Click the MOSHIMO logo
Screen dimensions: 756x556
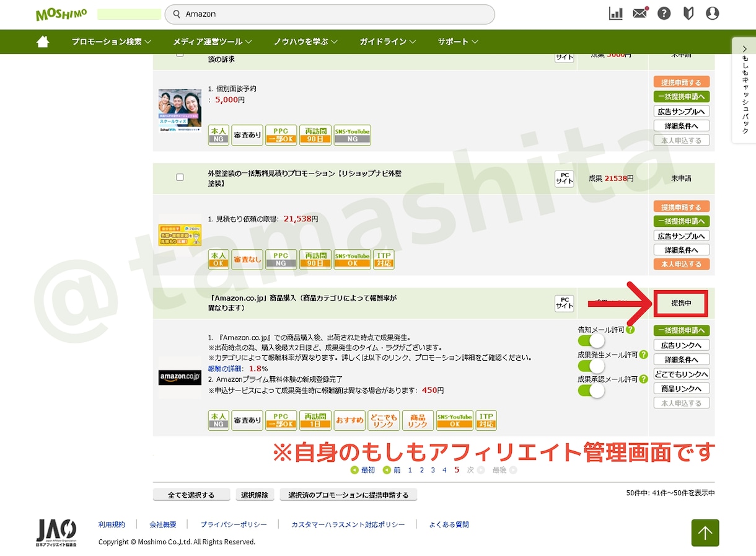61,14
